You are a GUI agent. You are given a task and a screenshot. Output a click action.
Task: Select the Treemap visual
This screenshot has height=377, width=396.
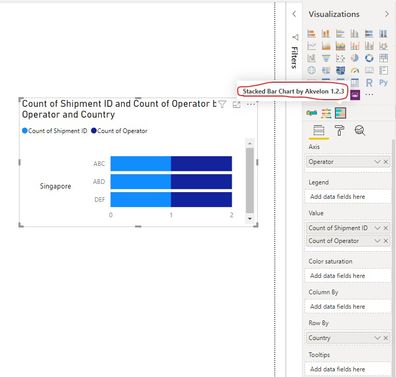383,58
